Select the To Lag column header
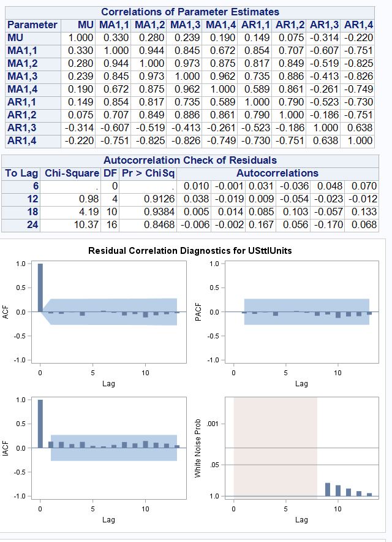 [x=22, y=173]
